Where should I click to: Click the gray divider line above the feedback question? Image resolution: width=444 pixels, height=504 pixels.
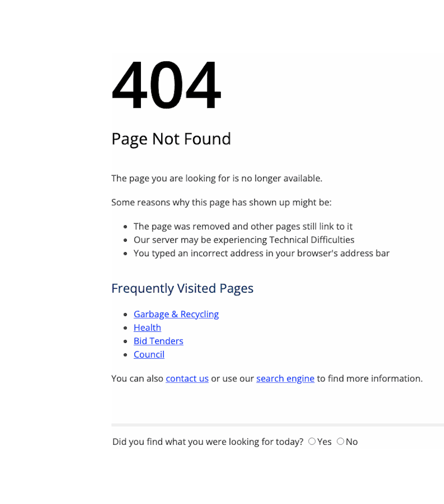click(278, 425)
